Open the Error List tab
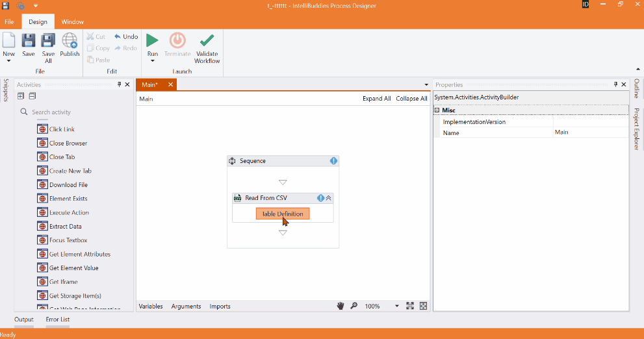 tap(57, 320)
